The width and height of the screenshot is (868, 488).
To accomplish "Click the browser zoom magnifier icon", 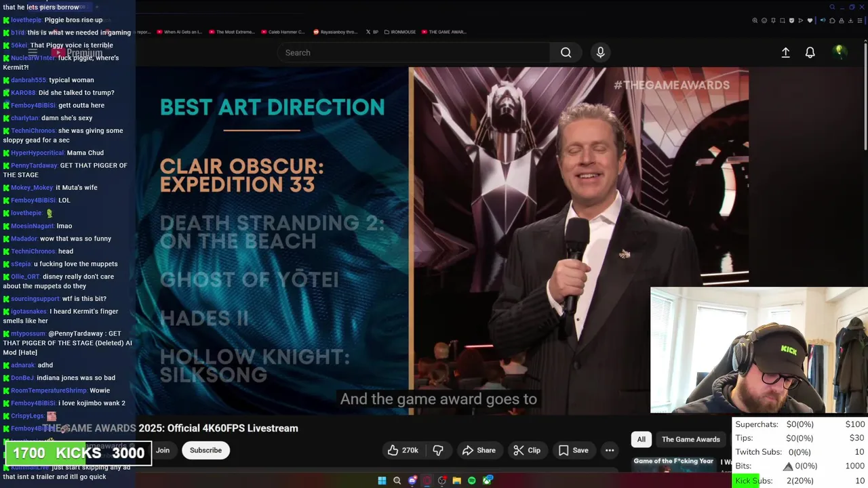I will 755,20.
